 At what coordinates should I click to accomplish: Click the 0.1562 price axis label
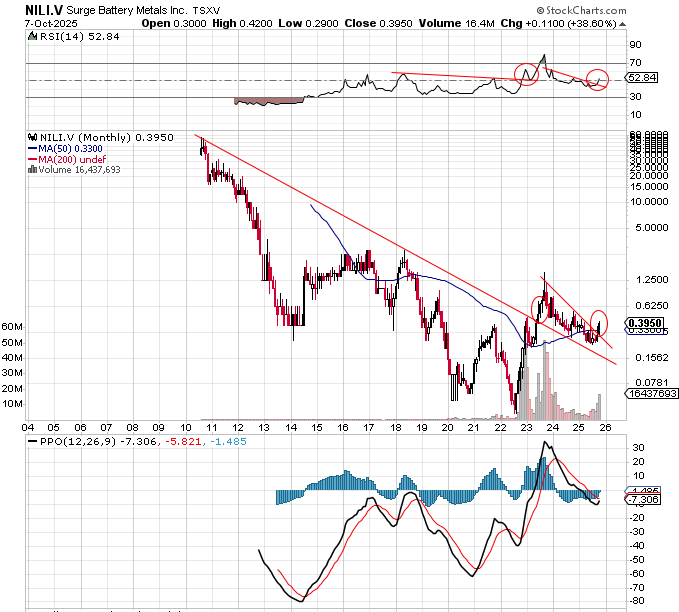tap(652, 358)
